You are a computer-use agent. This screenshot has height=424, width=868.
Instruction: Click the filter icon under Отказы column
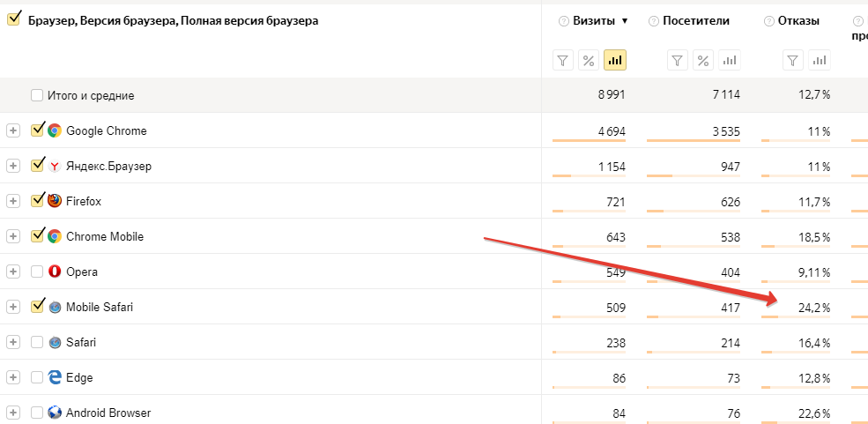[x=793, y=60]
